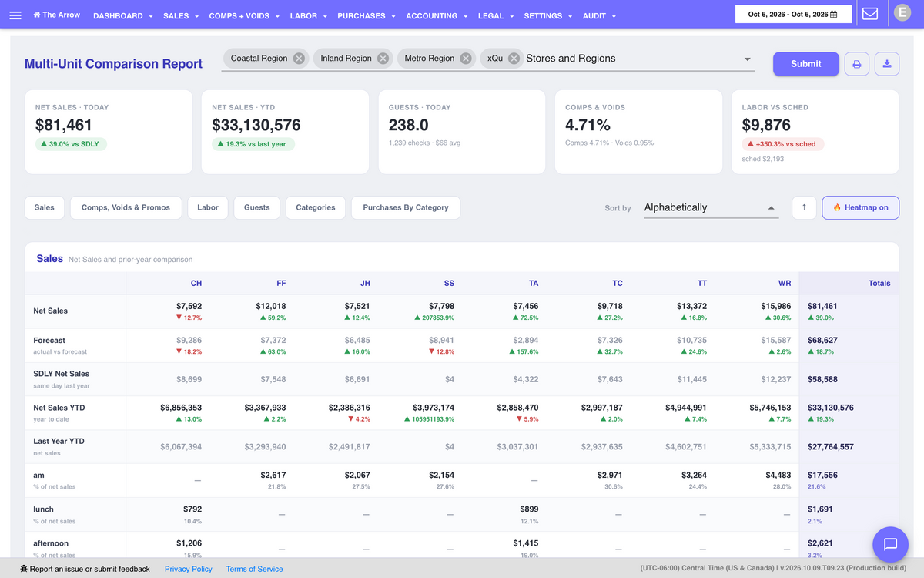924x578 pixels.
Task: Open the Sort by Alphabetically dropdown
Action: [711, 207]
